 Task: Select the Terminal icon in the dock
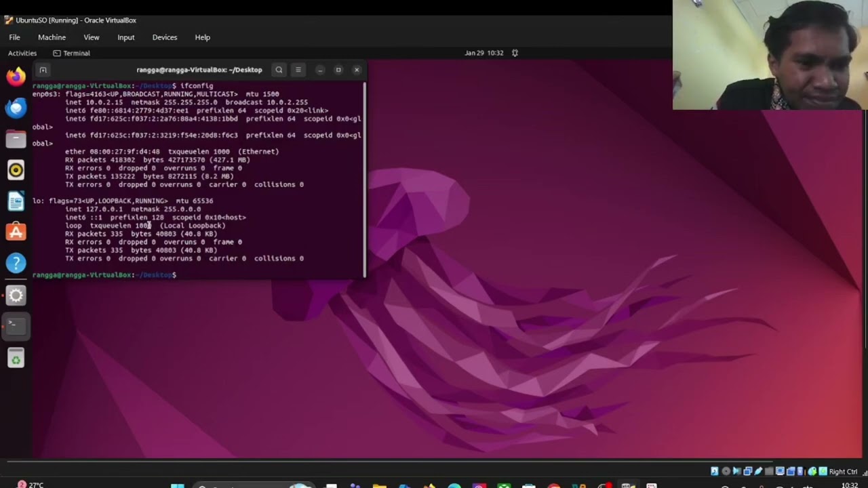tap(16, 326)
